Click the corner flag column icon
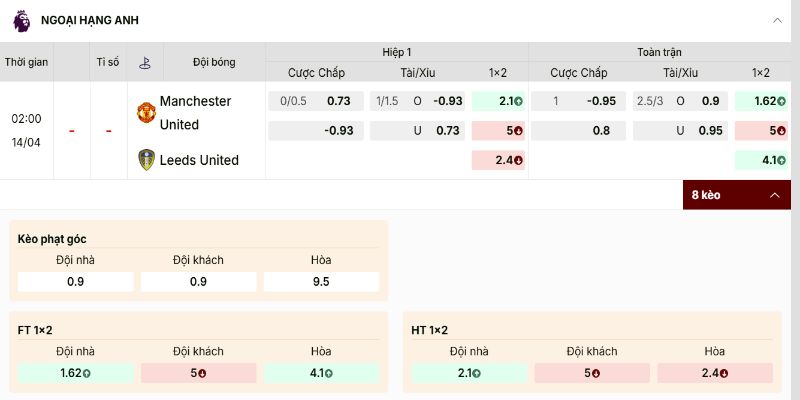 pyautogui.click(x=145, y=62)
